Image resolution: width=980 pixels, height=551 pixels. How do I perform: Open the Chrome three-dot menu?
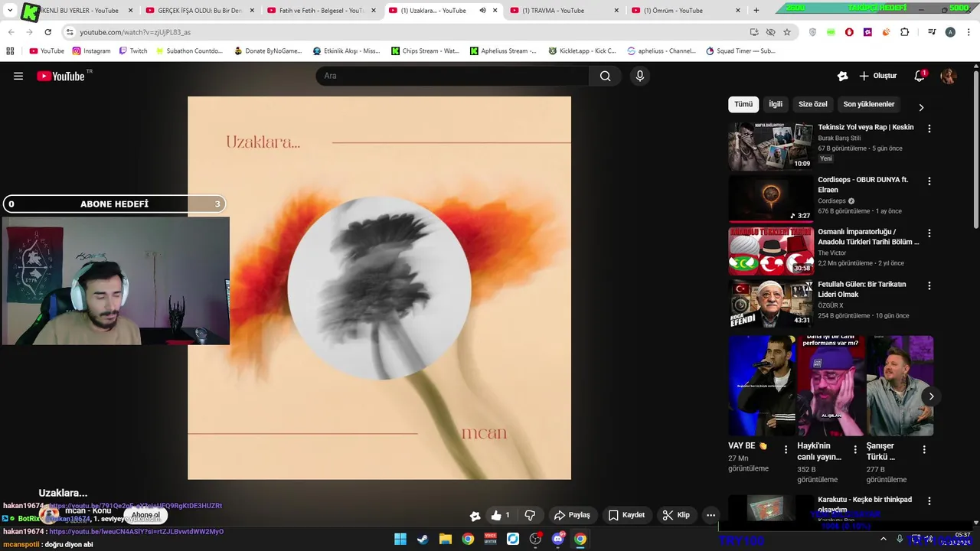coord(969,32)
